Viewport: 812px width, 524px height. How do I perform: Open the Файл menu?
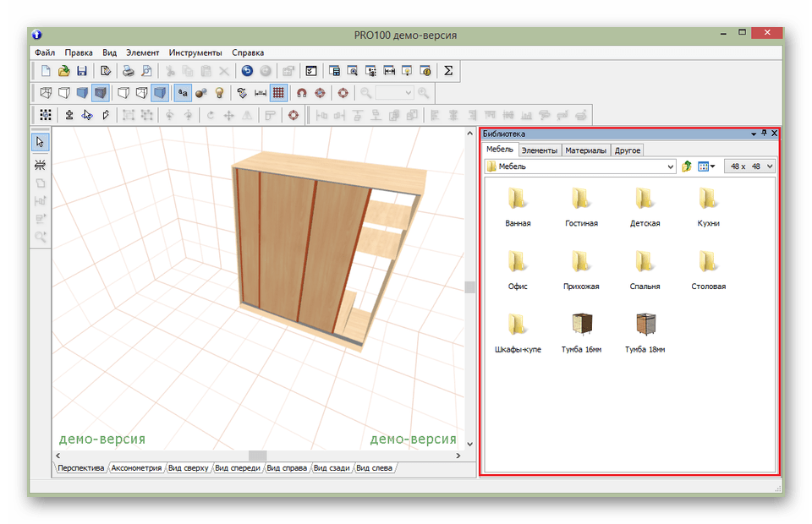(x=45, y=52)
